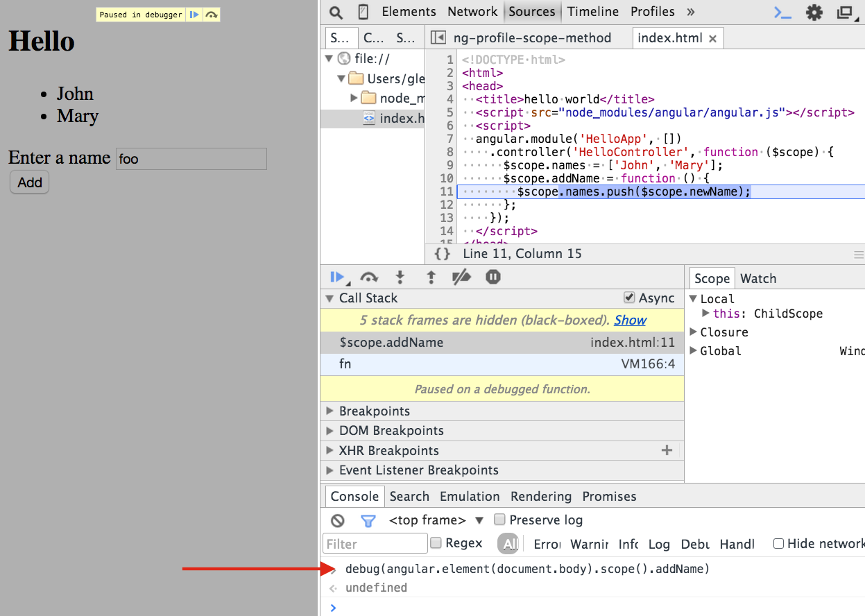Open the Timeline panel

pyautogui.click(x=592, y=12)
